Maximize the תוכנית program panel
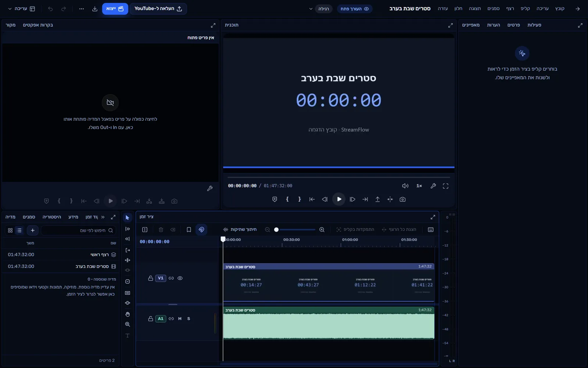The height and width of the screenshot is (368, 588). (450, 25)
